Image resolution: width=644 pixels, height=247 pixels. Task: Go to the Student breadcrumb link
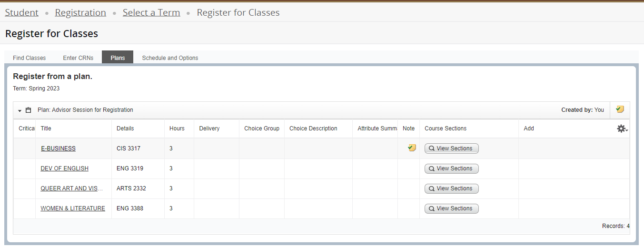[x=21, y=13]
